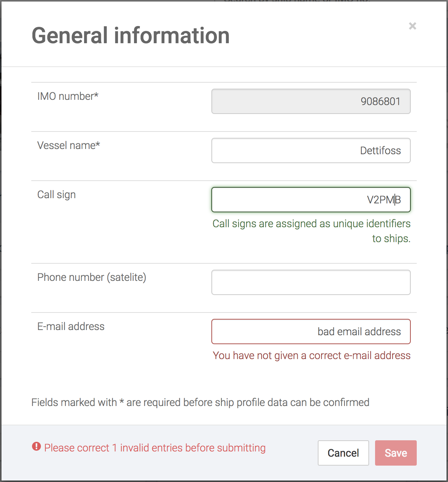This screenshot has width=448, height=482.
Task: Click the Vessel name* label
Action: point(69,145)
